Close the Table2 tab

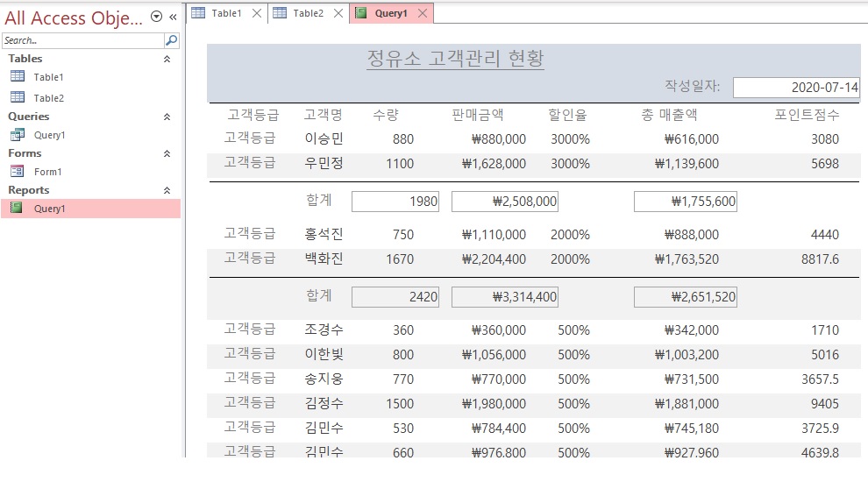coord(338,13)
